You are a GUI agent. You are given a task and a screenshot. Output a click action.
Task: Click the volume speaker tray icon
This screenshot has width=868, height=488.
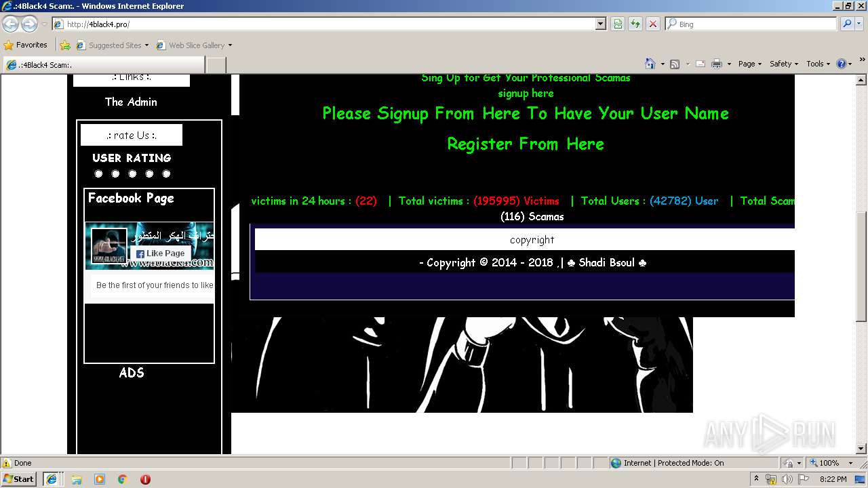point(787,479)
